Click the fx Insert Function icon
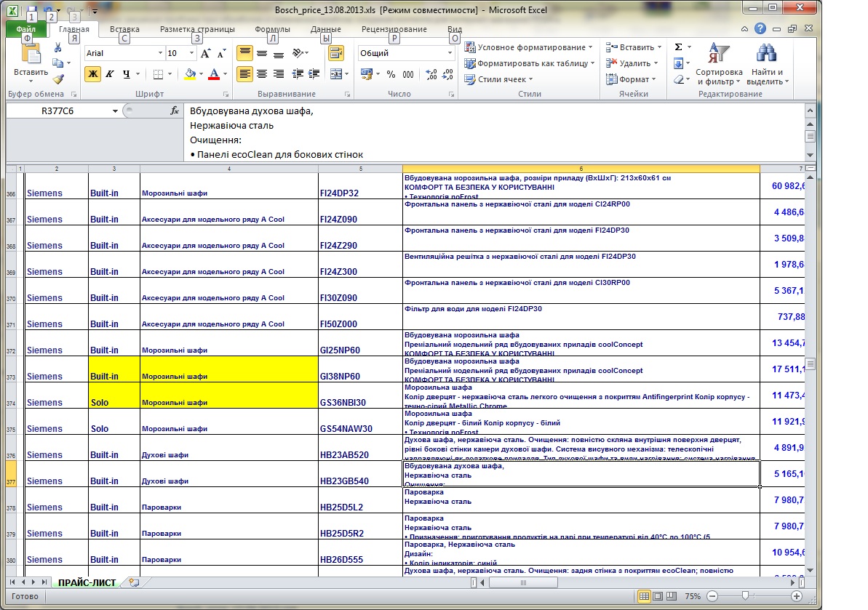Screen dimensions: 868x610 [x=175, y=111]
